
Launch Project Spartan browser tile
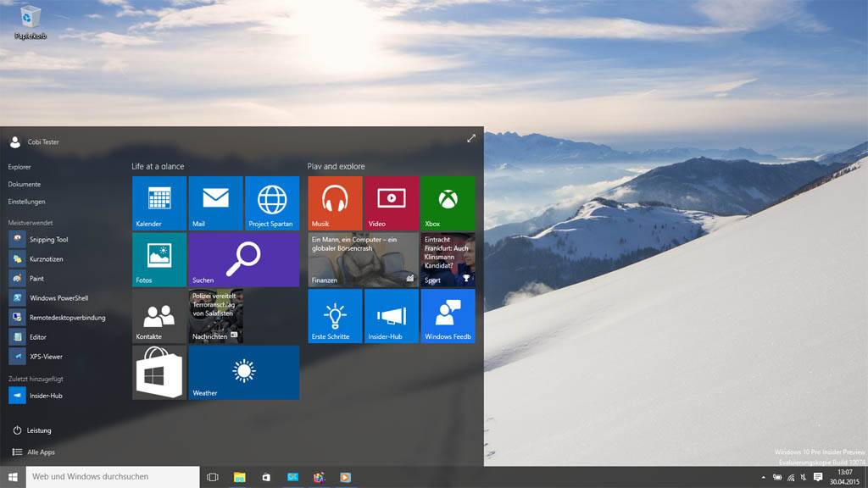272,203
